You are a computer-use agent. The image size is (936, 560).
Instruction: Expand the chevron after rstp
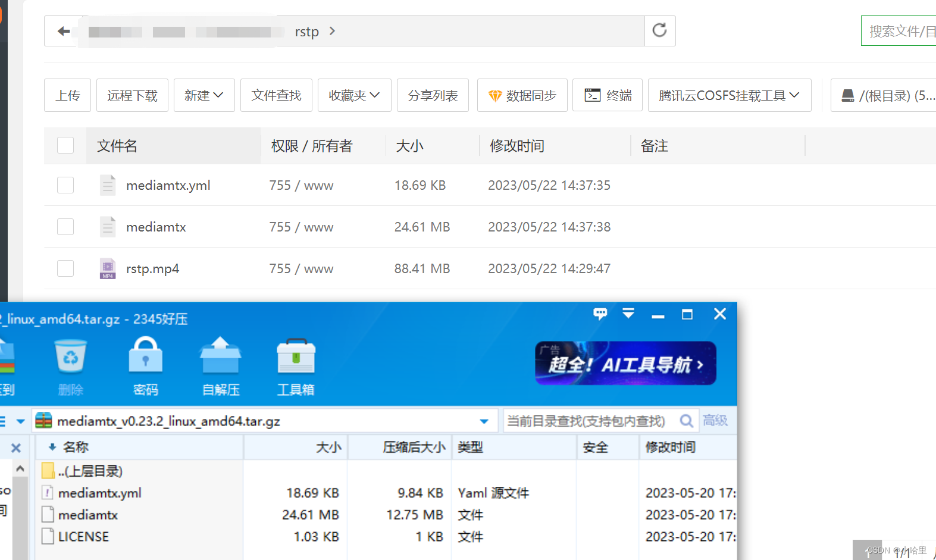tap(332, 31)
